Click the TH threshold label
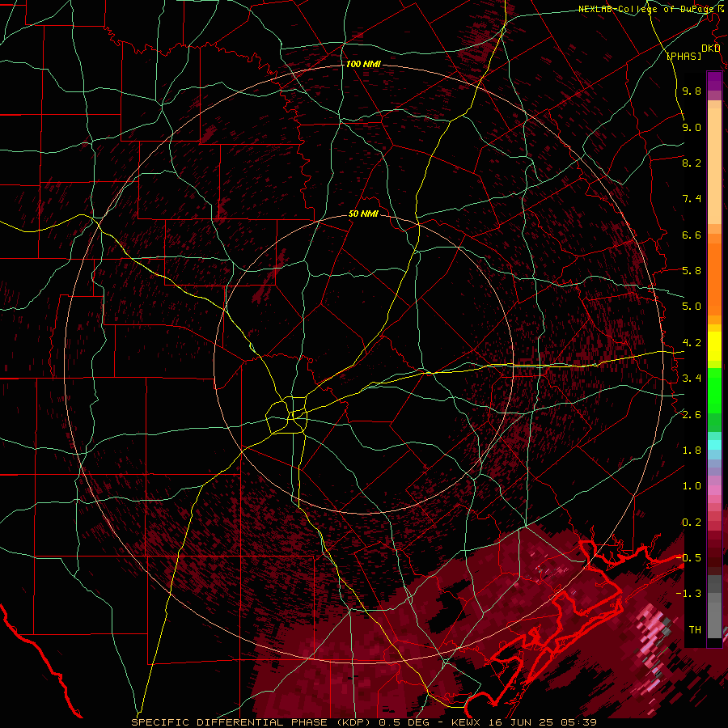The width and height of the screenshot is (728, 728). [x=695, y=630]
